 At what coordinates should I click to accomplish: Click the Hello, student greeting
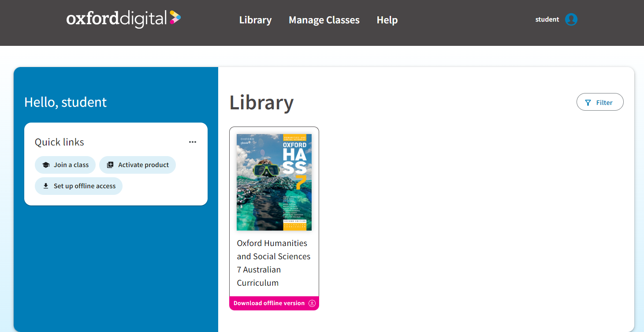click(x=65, y=102)
